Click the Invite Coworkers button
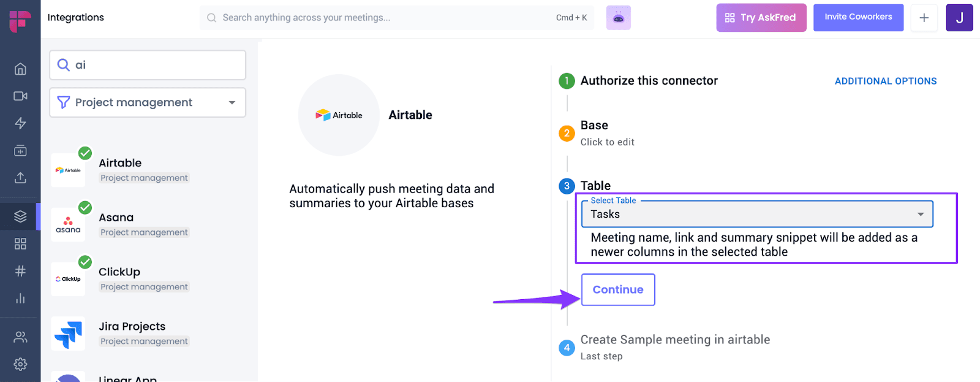980x382 pixels. tap(858, 17)
